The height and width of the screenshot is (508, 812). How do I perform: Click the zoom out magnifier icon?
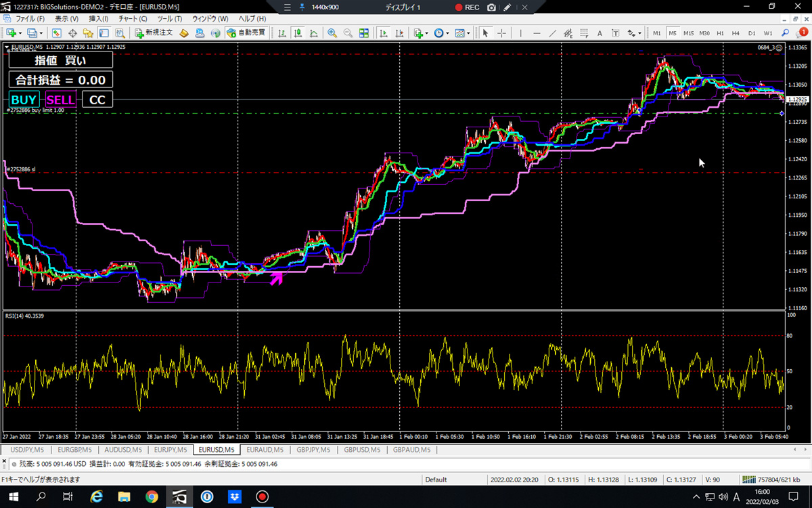[348, 33]
